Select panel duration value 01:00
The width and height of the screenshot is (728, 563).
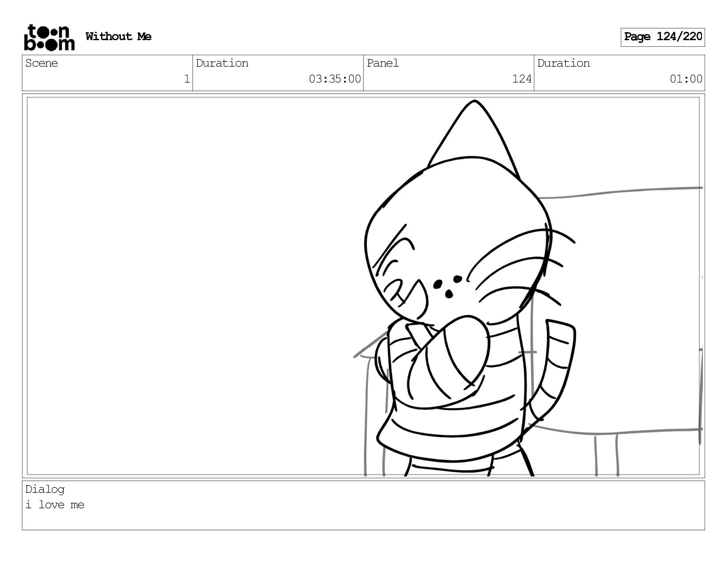(686, 79)
